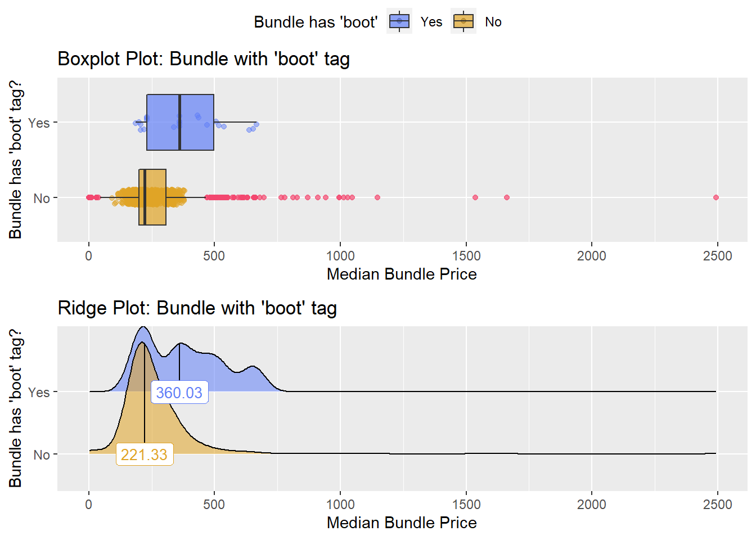The image size is (756, 540).
Task: Click the 'Boxplot Plot' chart title
Action: [x=204, y=58]
